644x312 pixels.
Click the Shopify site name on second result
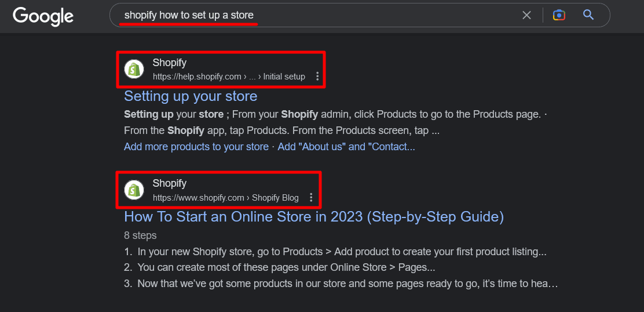170,183
